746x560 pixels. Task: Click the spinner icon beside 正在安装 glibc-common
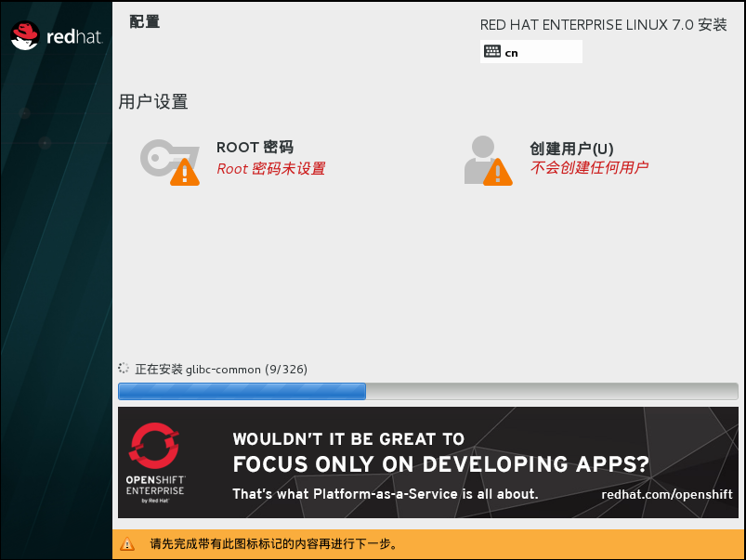[124, 369]
